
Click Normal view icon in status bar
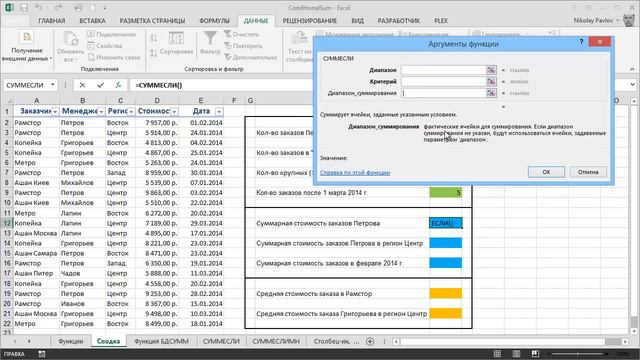[497, 353]
